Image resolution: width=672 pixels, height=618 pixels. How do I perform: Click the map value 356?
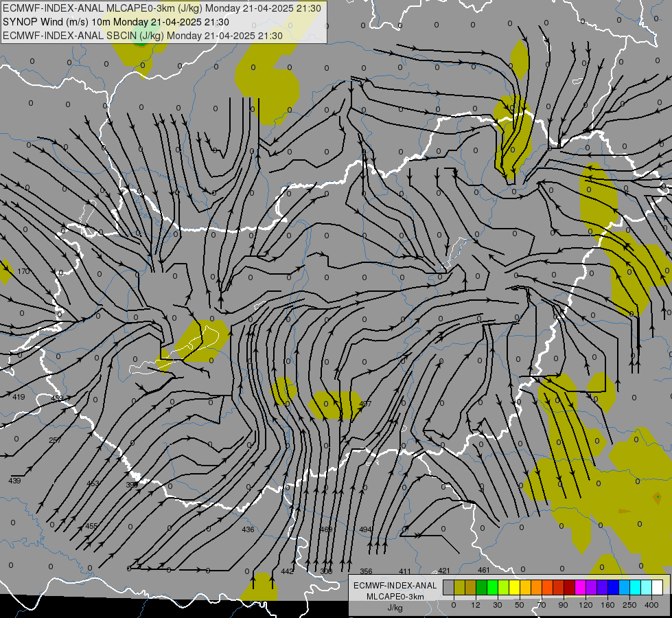(366, 572)
